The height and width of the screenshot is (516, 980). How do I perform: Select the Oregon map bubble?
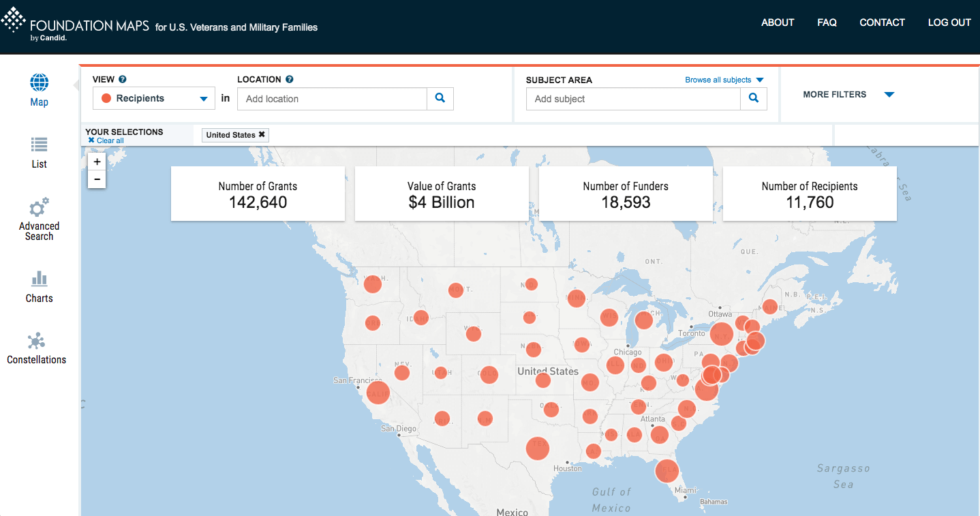pos(373,323)
